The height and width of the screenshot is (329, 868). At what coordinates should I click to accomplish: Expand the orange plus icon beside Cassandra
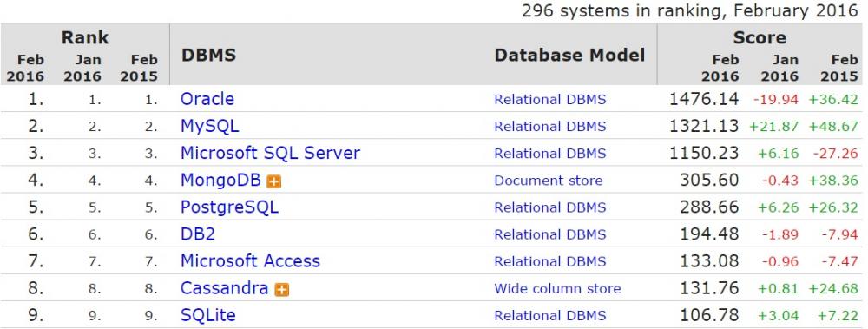click(x=282, y=290)
